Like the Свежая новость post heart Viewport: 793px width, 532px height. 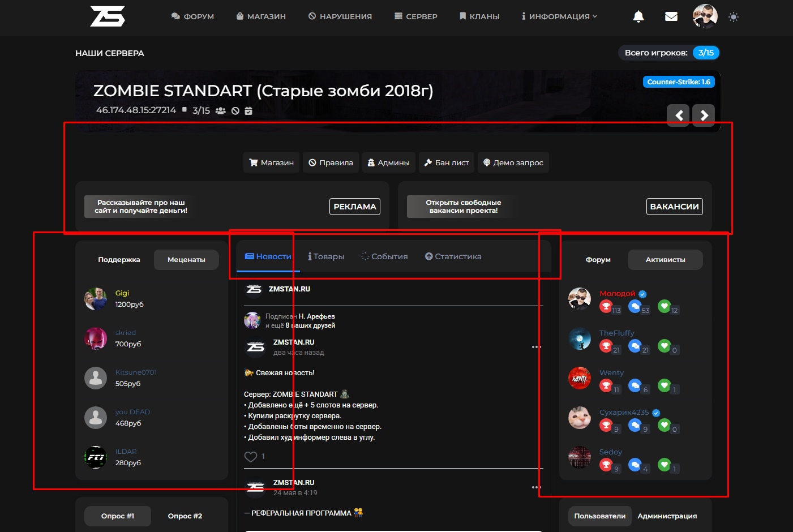250,457
